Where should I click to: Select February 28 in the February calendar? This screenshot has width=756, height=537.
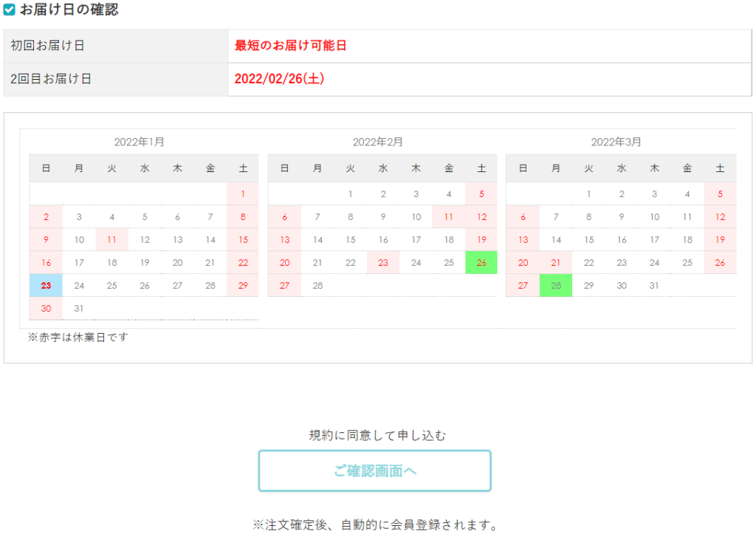click(x=317, y=285)
